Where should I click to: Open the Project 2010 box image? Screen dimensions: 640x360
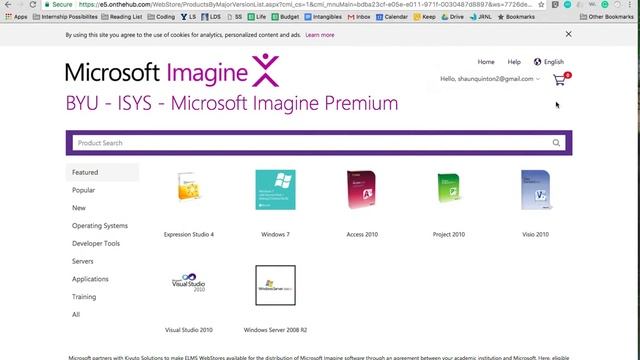(449, 188)
